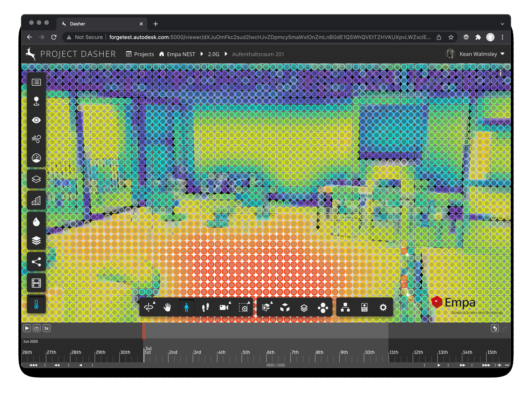Select the Zoom window tool
This screenshot has height=396, width=532.
pyautogui.click(x=243, y=307)
